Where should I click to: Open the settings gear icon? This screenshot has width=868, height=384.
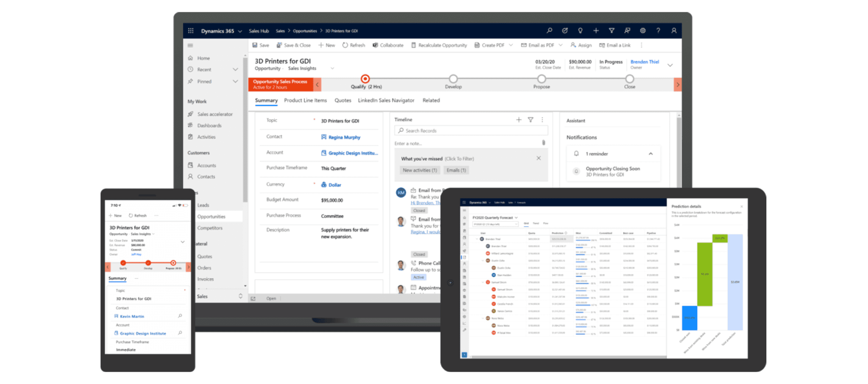point(643,30)
